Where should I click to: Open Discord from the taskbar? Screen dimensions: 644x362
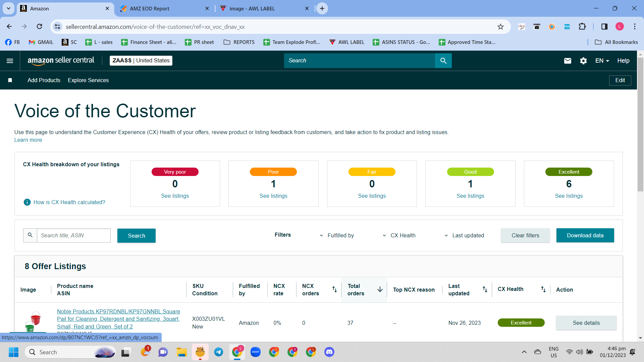click(329, 352)
